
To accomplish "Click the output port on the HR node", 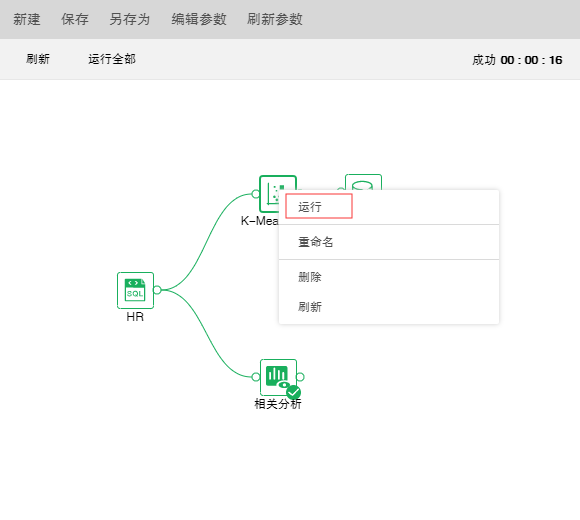I will tap(157, 290).
